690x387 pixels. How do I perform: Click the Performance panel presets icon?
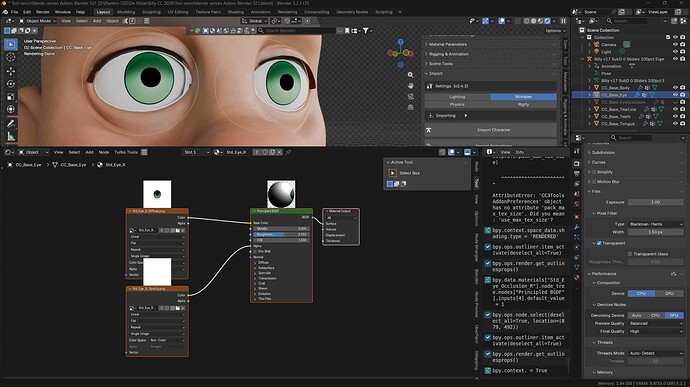pos(674,274)
